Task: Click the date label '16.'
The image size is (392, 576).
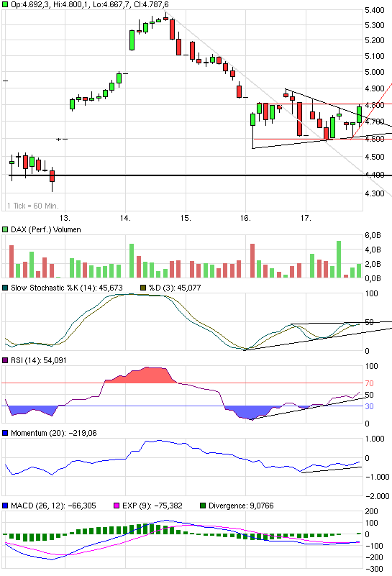Action: click(x=245, y=218)
